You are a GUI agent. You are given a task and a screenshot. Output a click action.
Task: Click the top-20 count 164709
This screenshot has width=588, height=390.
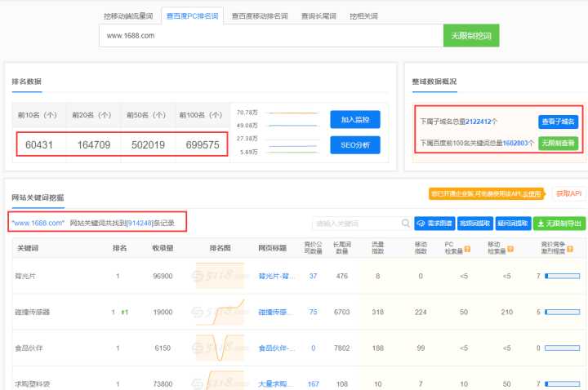[x=94, y=145]
